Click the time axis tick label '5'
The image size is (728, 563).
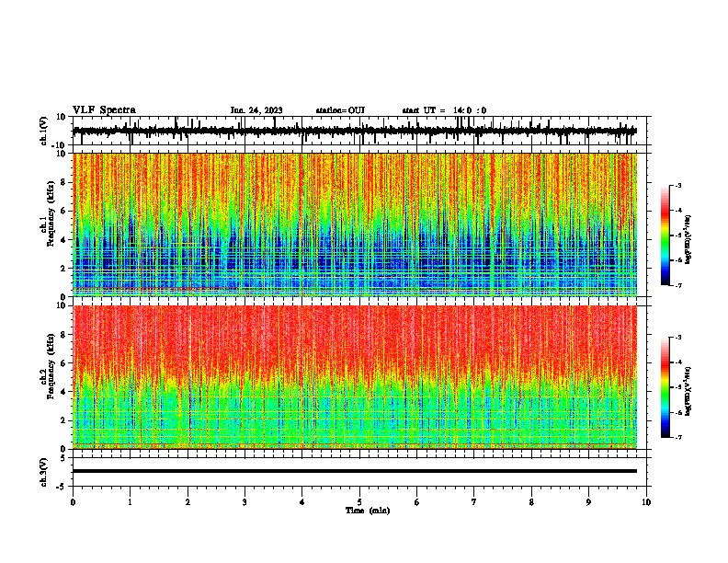pos(359,502)
